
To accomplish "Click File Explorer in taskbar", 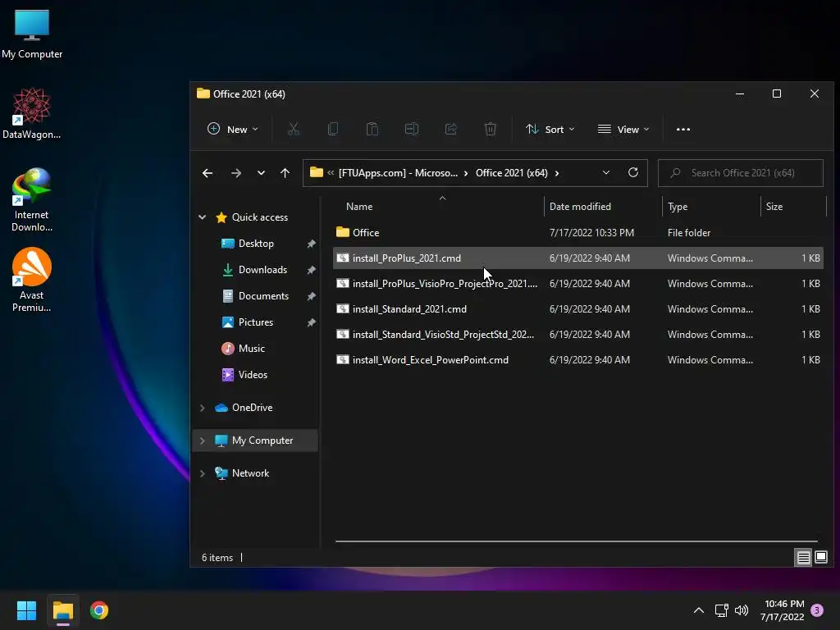I will pos(62,610).
